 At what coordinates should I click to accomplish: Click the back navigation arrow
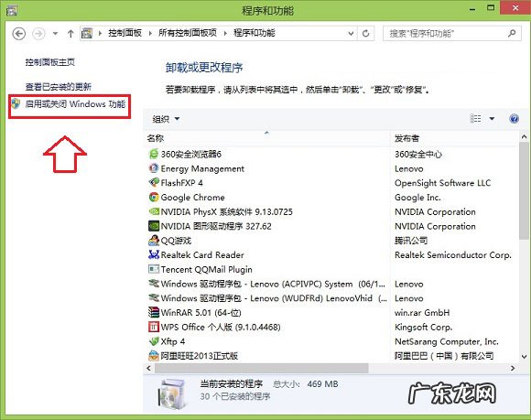(x=18, y=34)
